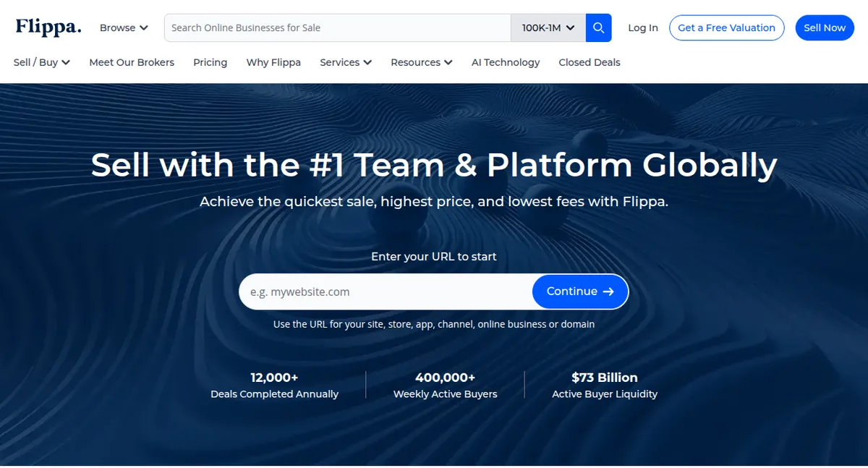Open the Closed Deals page
The image size is (868, 468).
(590, 62)
